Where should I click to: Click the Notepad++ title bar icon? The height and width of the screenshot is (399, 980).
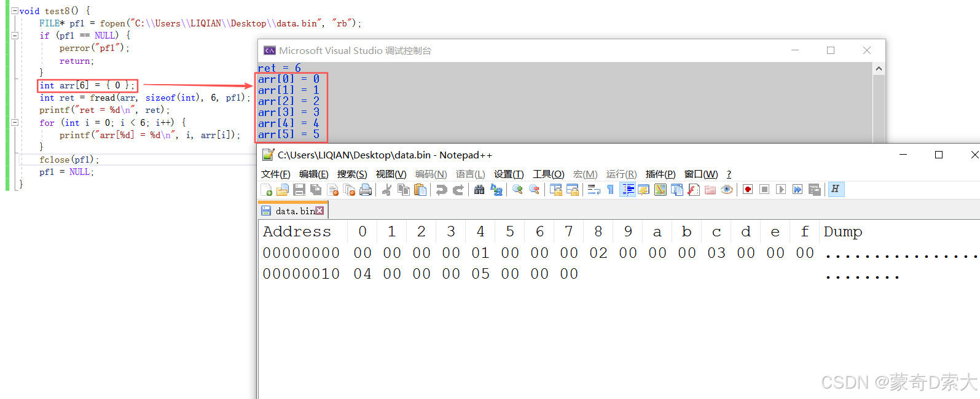click(269, 155)
